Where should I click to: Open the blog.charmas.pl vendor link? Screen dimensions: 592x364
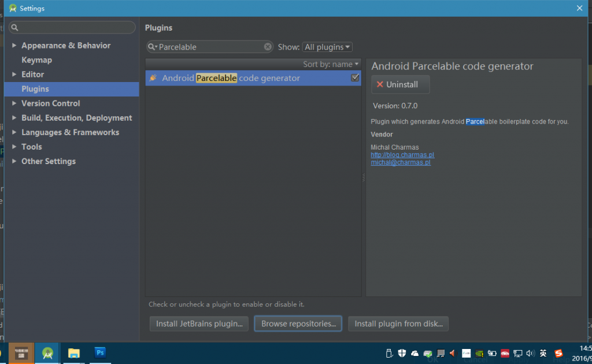tap(402, 155)
